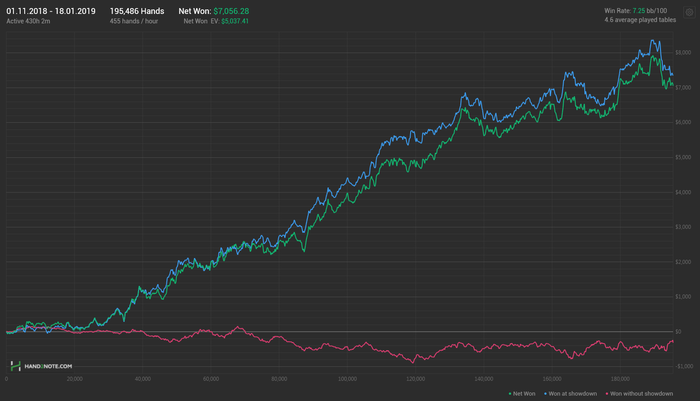This screenshot has width=700, height=401.
Task: Open the HAND2NOTE.COM watermark link
Action: click(48, 366)
